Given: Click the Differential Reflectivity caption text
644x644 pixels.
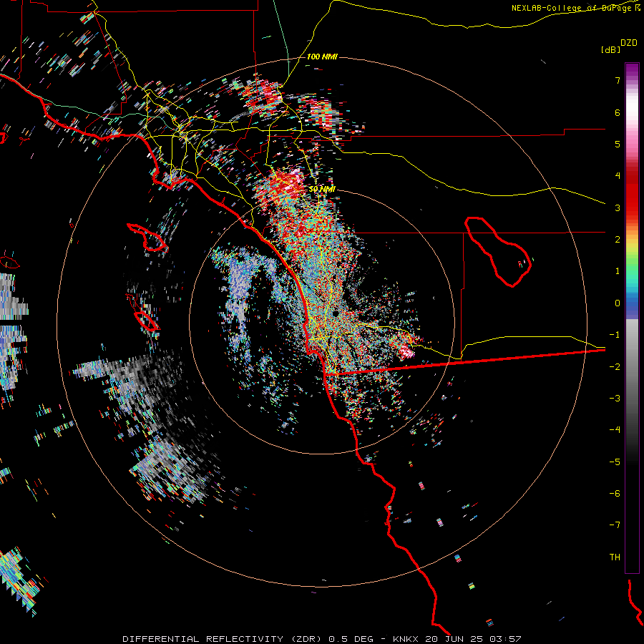Looking at the screenshot, I should pyautogui.click(x=321, y=639).
